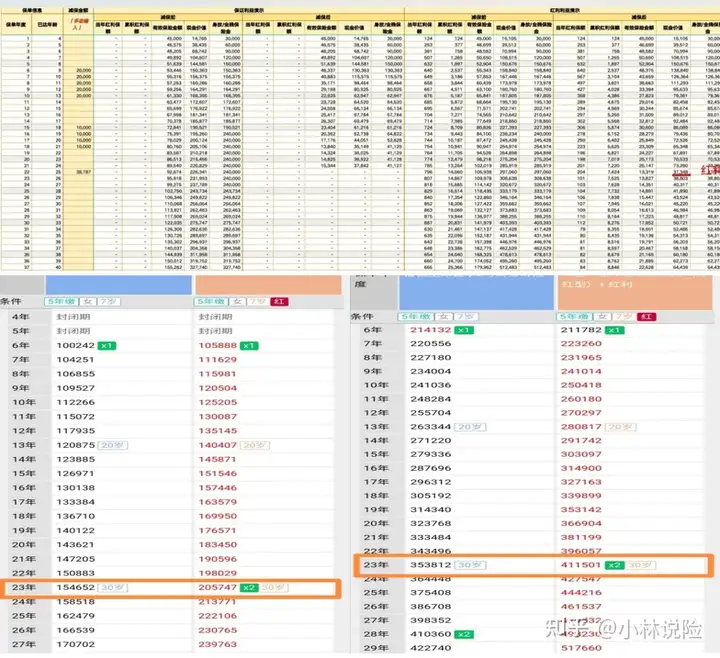Click value 106855 in the 8年 row
The height and width of the screenshot is (658, 720).
(x=75, y=374)
